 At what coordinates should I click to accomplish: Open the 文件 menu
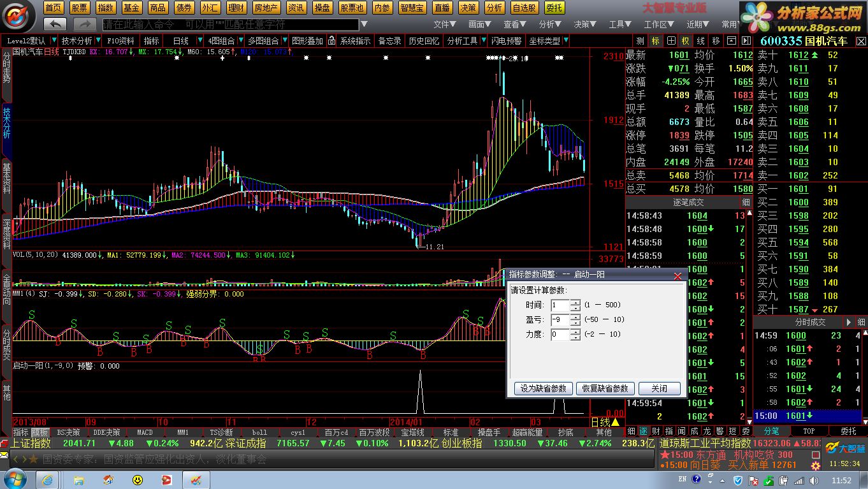click(444, 24)
